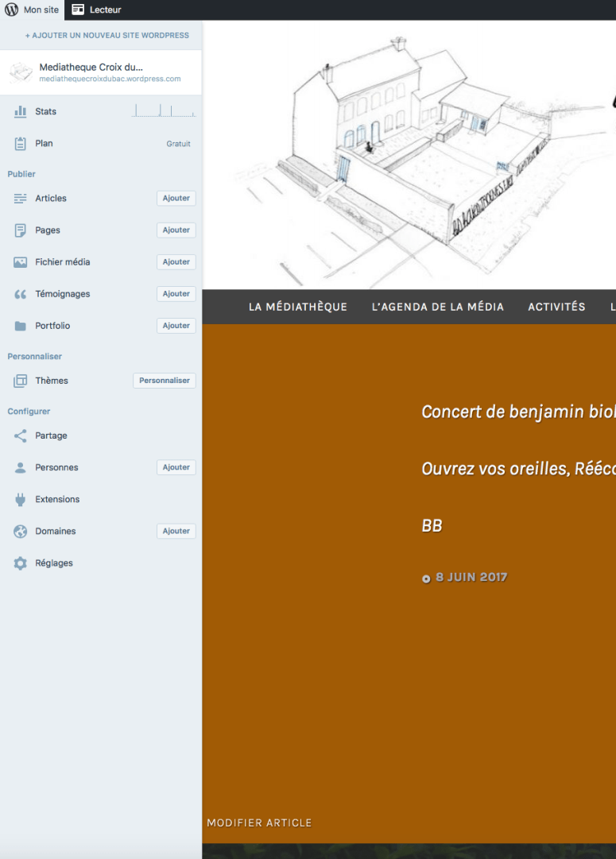Click the Stats bar chart icon
This screenshot has height=859, width=616.
pos(21,112)
